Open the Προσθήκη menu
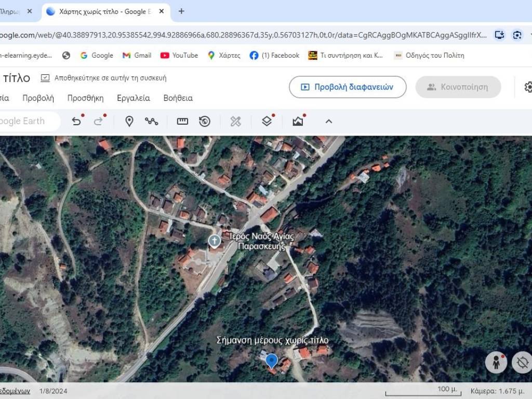Screen dimensions: 532x399 point(85,98)
